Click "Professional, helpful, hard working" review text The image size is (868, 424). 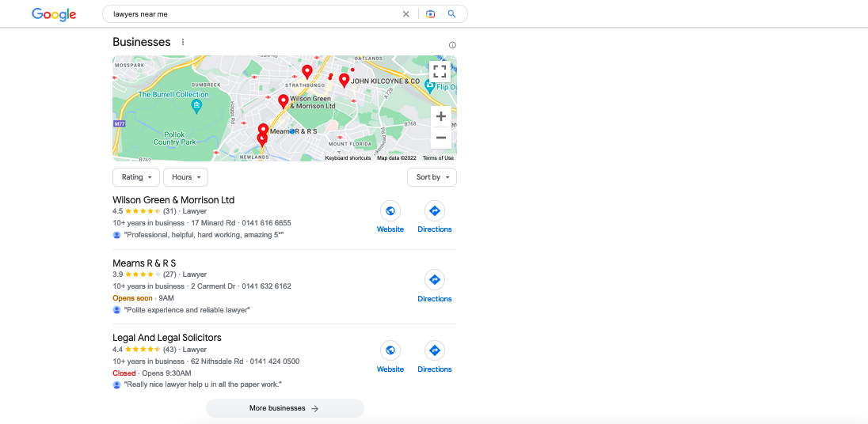pyautogui.click(x=204, y=235)
